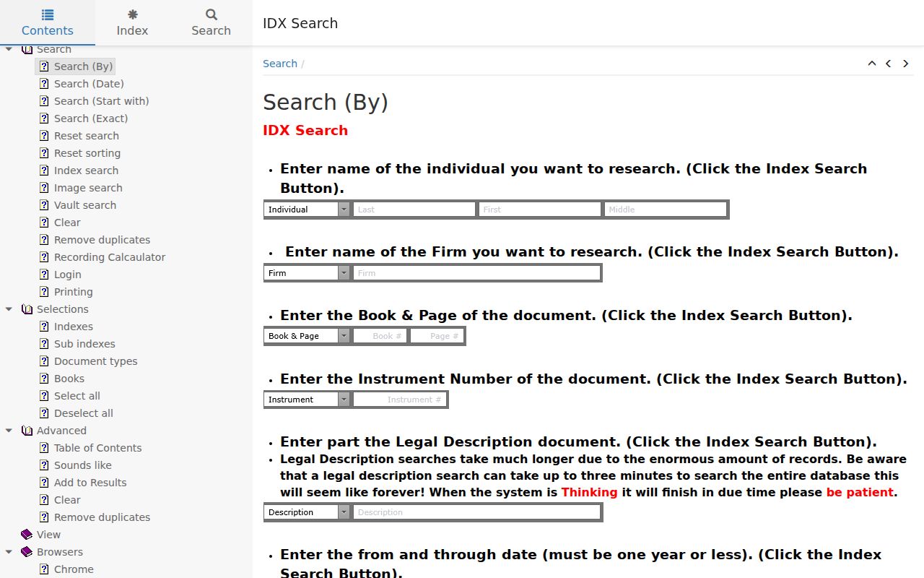The image size is (924, 578).
Task: Open the Instrument dropdown arrow
Action: (x=344, y=400)
